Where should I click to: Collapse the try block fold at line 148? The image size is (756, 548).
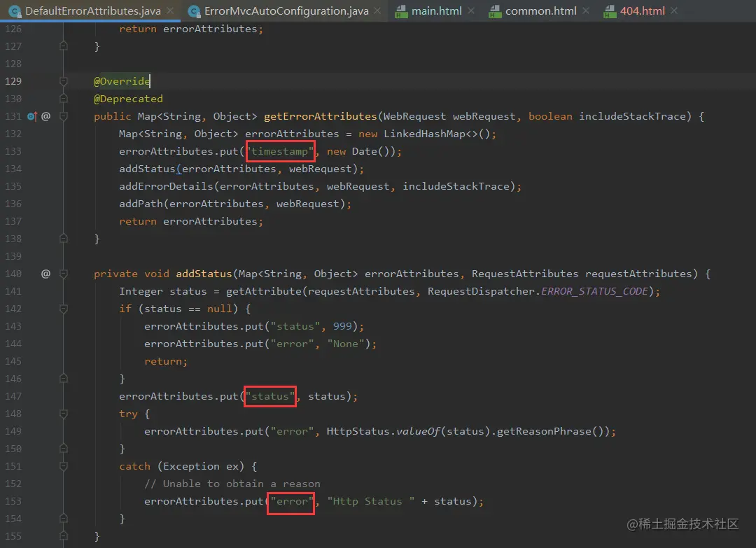point(63,414)
